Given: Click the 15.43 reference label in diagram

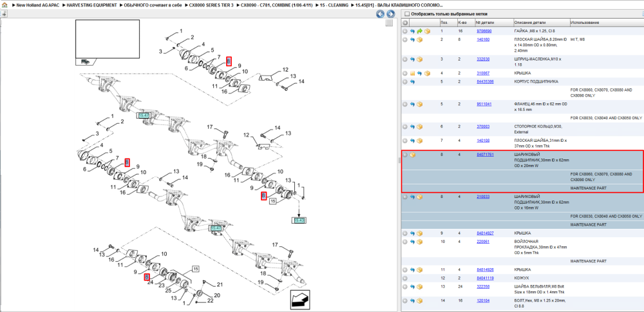Looking at the screenshot, I should [299, 220].
